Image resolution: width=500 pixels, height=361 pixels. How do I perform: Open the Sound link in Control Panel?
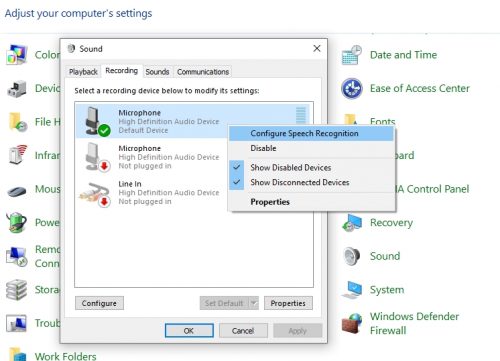tap(385, 256)
